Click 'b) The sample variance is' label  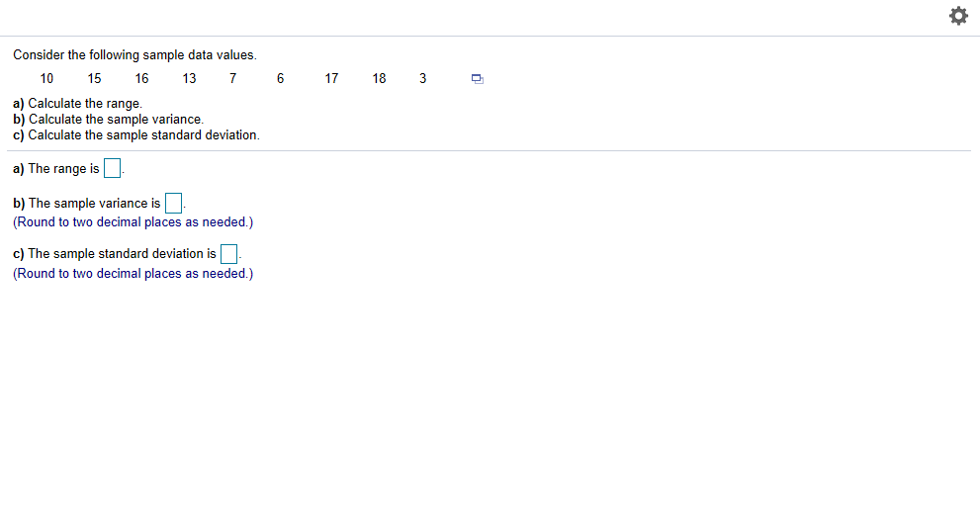[x=87, y=203]
